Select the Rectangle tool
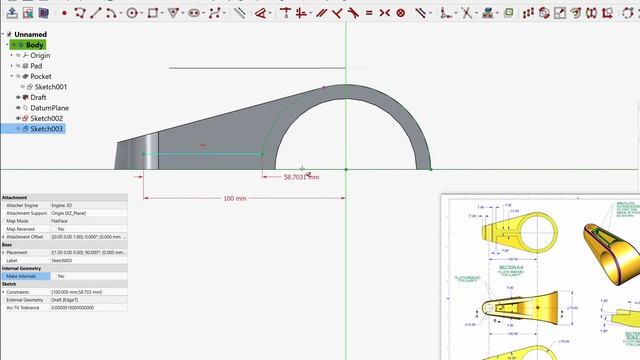 (153, 13)
